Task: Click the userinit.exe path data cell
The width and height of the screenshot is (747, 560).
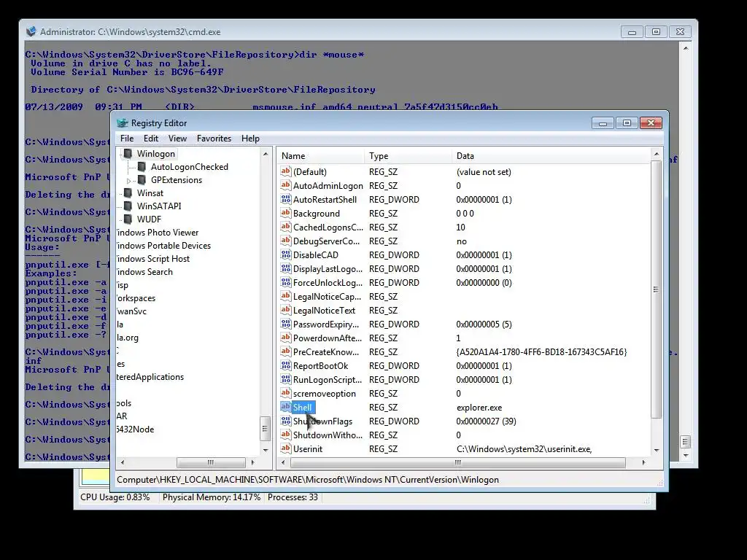Action: coord(524,449)
